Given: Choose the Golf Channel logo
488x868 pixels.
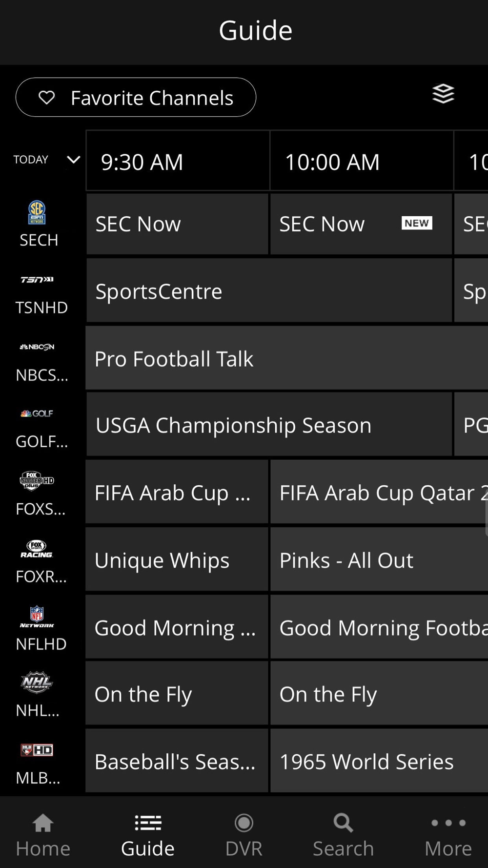Looking at the screenshot, I should point(37,413).
